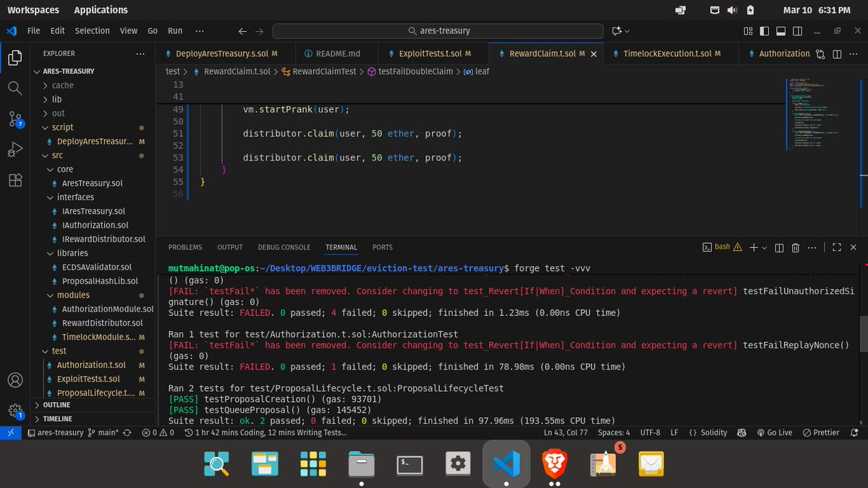868x488 pixels.
Task: Create a new terminal with plus icon
Action: pos(753,247)
